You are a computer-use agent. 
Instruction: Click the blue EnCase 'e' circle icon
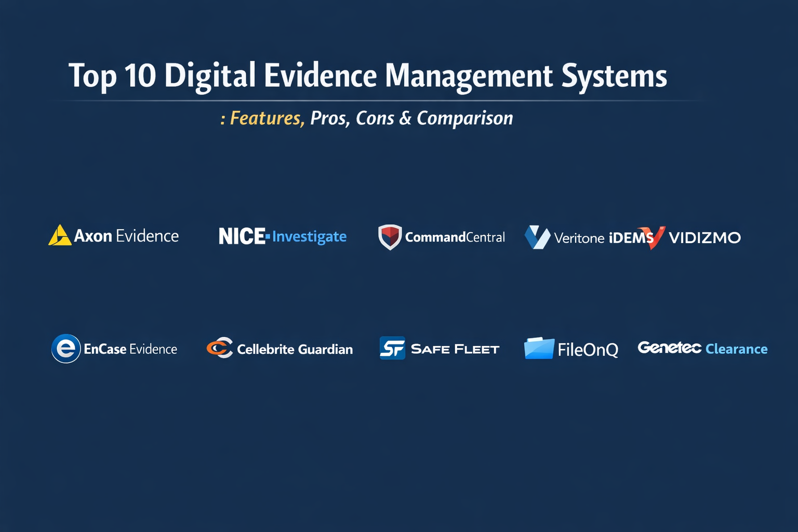point(66,348)
